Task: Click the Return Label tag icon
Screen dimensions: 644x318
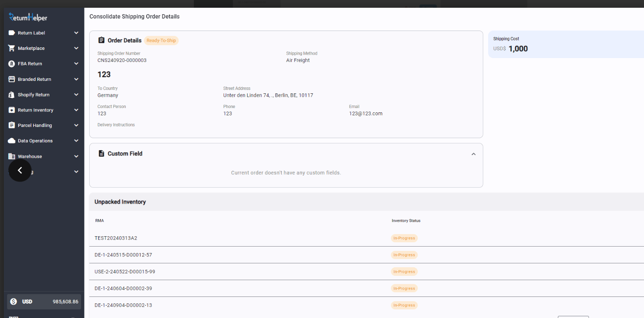Action: coord(12,33)
